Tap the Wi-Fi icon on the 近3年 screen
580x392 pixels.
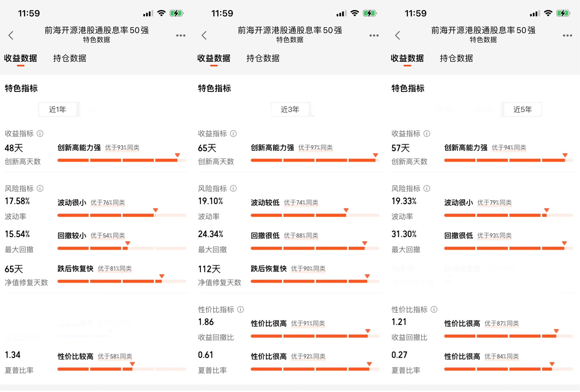point(355,13)
